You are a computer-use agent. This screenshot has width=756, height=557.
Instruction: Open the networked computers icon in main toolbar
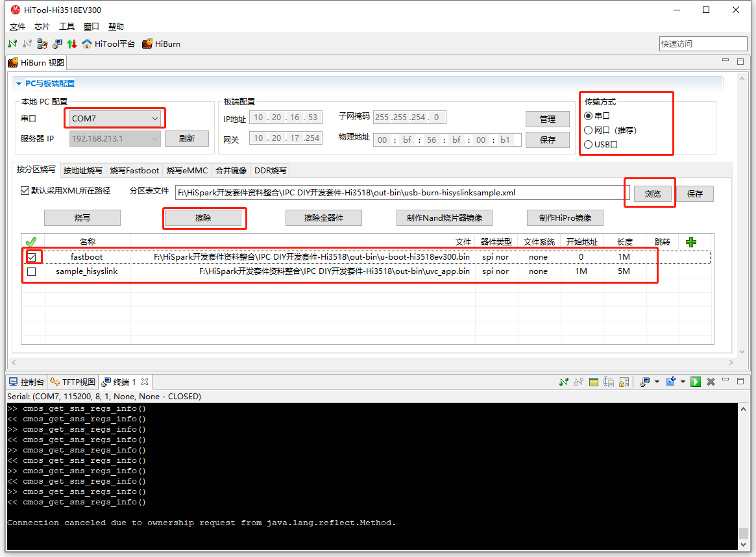[42, 44]
